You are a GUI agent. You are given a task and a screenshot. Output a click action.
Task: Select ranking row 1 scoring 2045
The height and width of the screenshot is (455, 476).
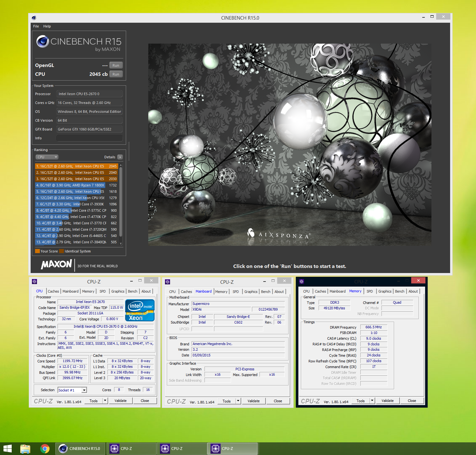tap(76, 166)
